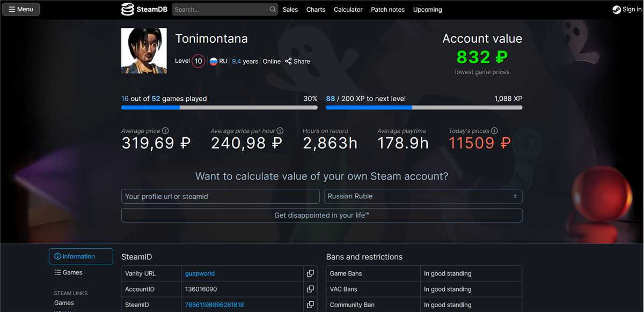Open the Russian Ruble currency dropdown
This screenshot has height=312, width=644.
[423, 196]
